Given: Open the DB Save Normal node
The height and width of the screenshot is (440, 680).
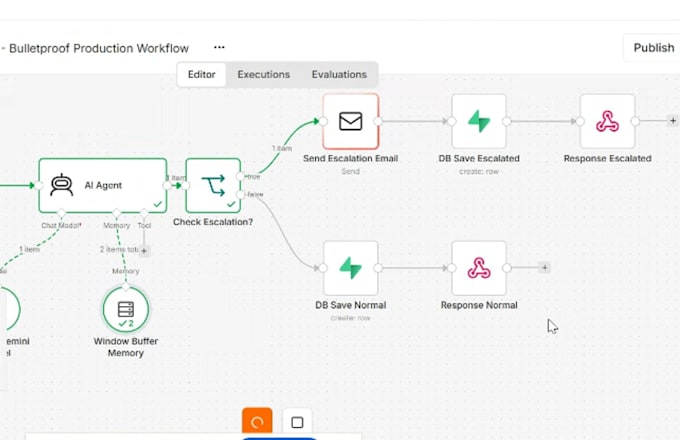Looking at the screenshot, I should (350, 268).
